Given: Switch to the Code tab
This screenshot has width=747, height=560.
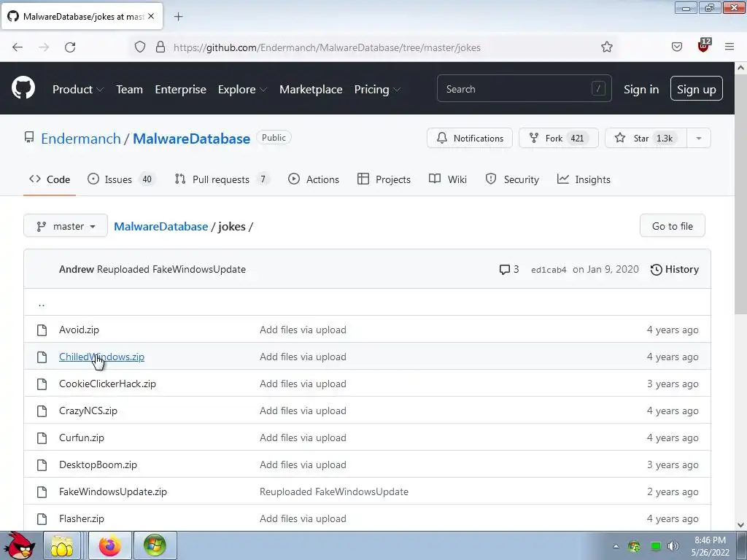Looking at the screenshot, I should coord(50,179).
